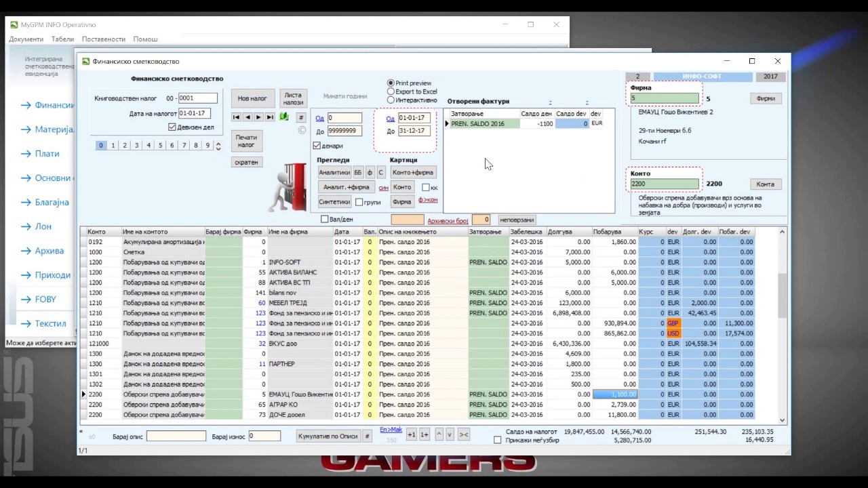Open the Поставености menu

pyautogui.click(x=104, y=39)
